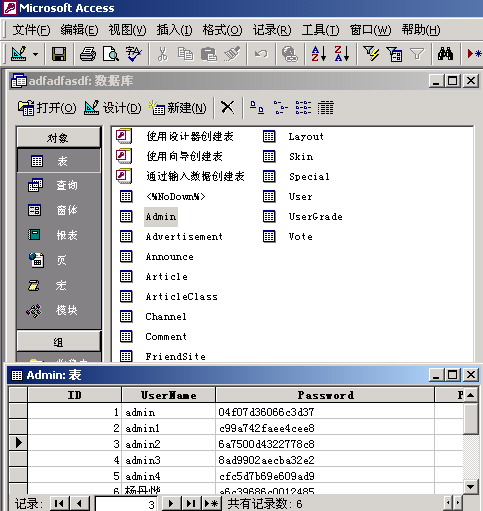Screen dimensions: 483x511
Task: Go to last record navigation button
Action: [x=191, y=503]
